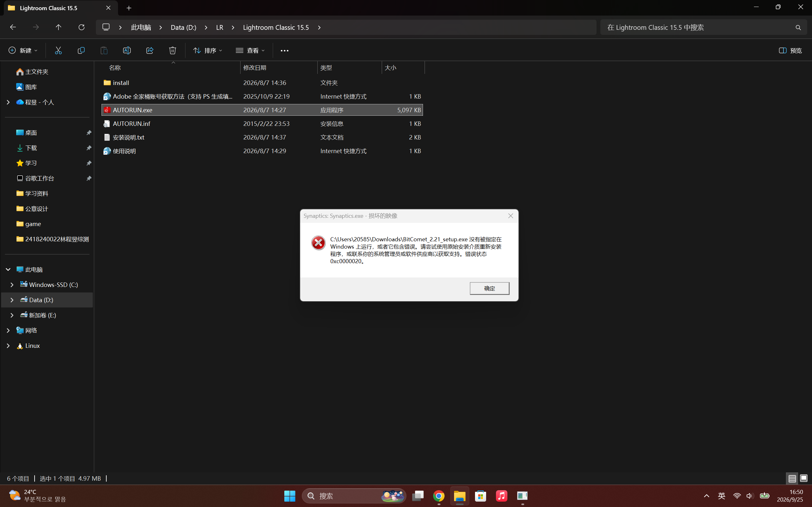Click the Delete trash icon in toolbar
The height and width of the screenshot is (507, 812).
click(x=173, y=50)
